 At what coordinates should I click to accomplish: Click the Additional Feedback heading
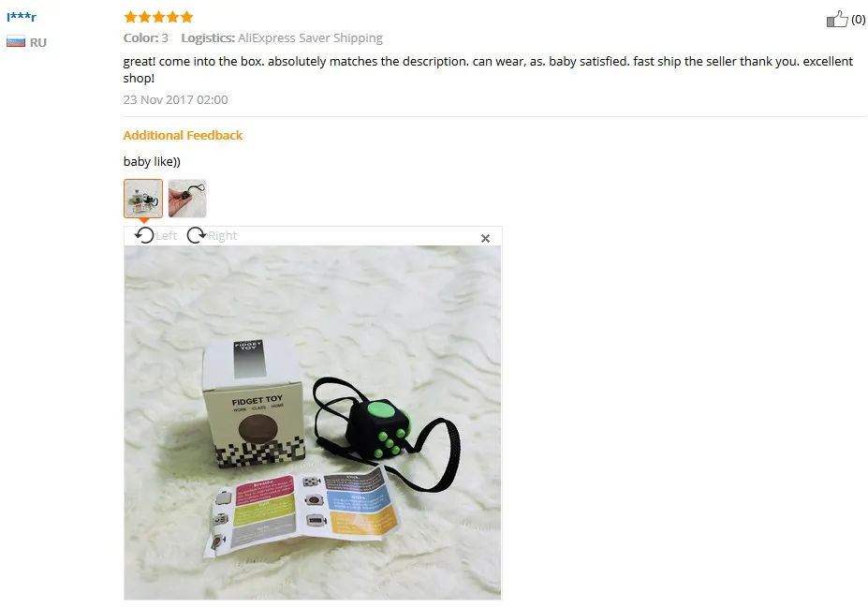(183, 135)
